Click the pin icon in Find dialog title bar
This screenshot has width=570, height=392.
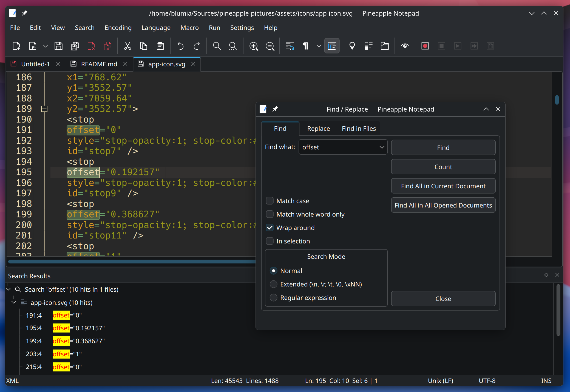pyautogui.click(x=275, y=109)
